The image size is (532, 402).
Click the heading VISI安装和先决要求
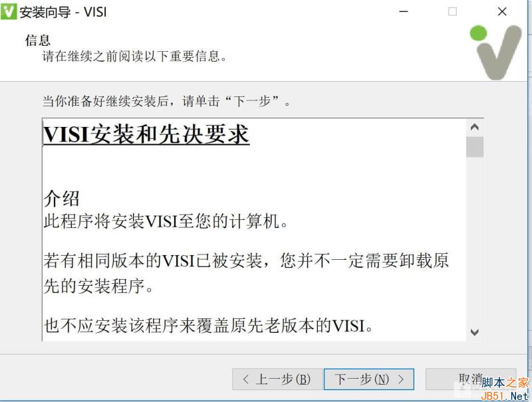[x=146, y=135]
